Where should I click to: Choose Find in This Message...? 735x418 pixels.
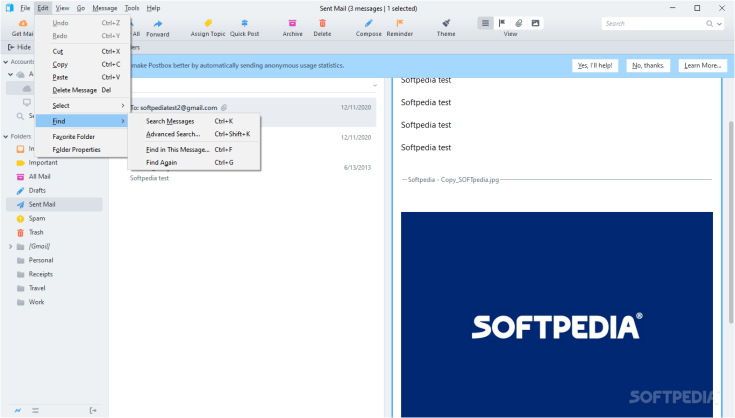pos(195,150)
